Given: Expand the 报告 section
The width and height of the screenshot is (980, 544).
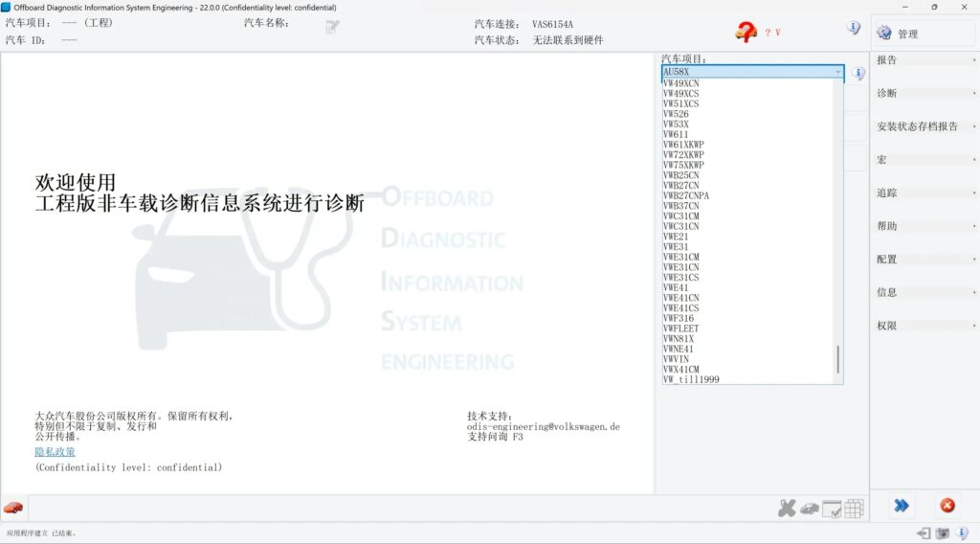Looking at the screenshot, I should tap(925, 60).
